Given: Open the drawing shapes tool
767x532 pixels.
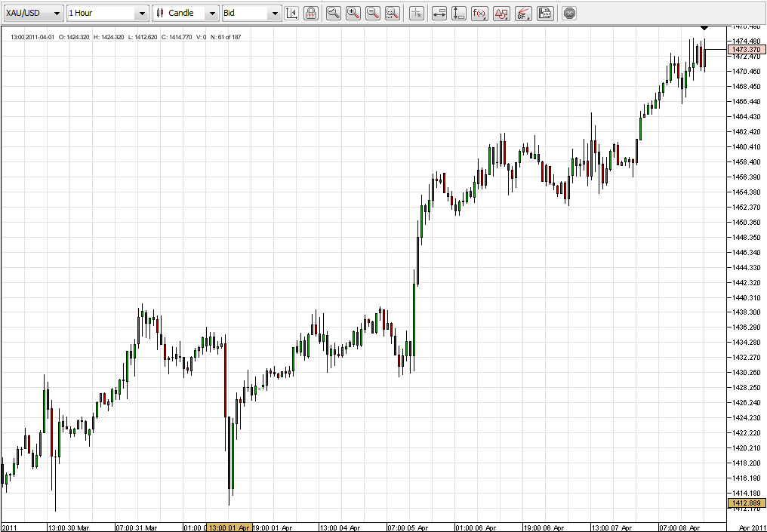Looking at the screenshot, I should (501, 13).
